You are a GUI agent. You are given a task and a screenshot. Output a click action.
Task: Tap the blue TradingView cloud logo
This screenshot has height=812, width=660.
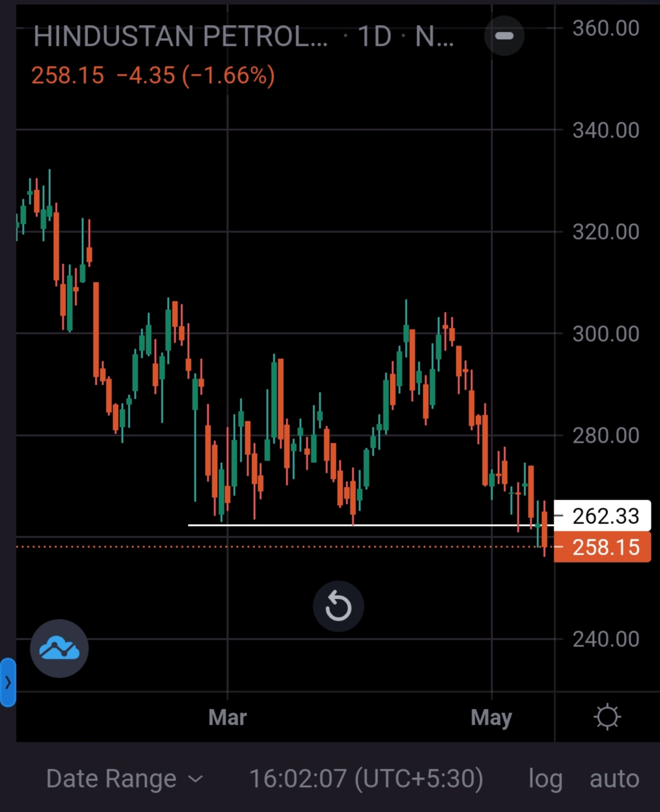point(59,648)
